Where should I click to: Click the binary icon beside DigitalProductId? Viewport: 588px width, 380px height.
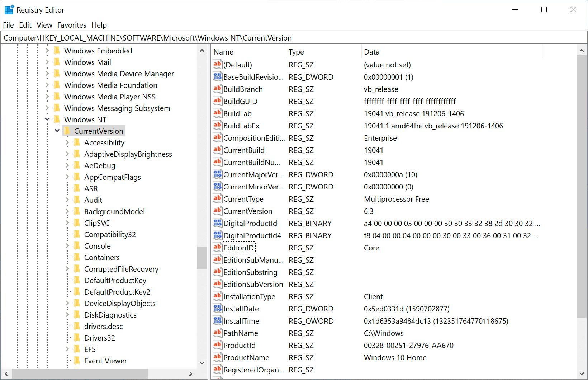pyautogui.click(x=217, y=223)
